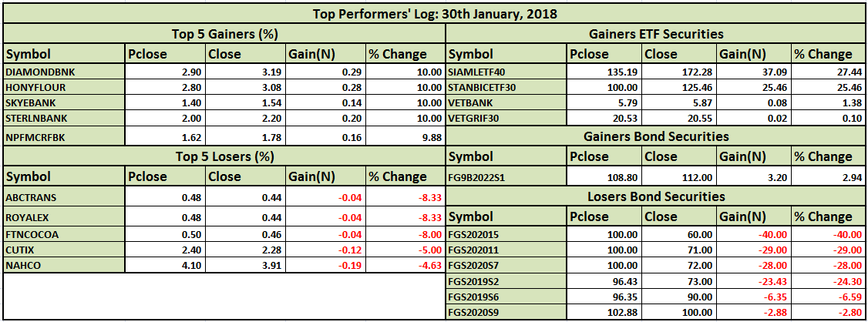Image resolution: width=868 pixels, height=322 pixels.
Task: Select the DIAMONDBNK symbol cell
Action: coord(63,71)
